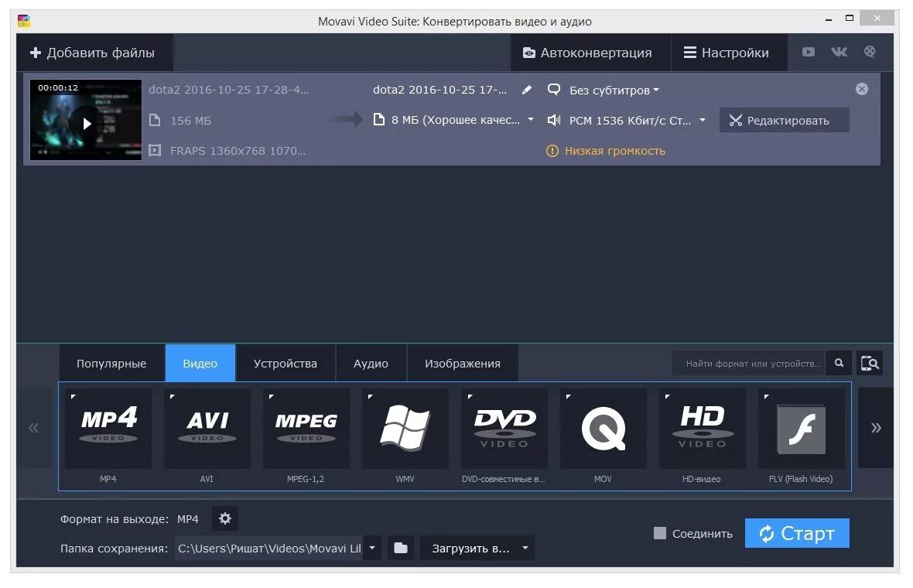
Task: Toggle the Соединить merge checkbox
Action: click(660, 533)
